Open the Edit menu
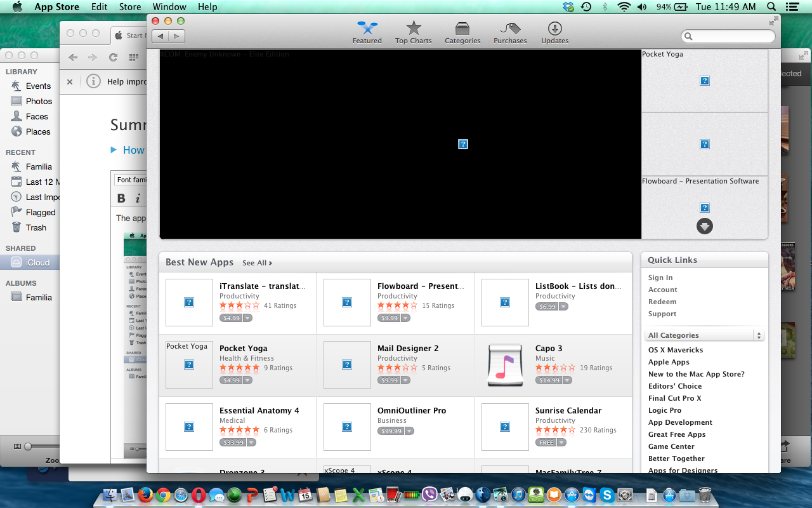 (99, 7)
